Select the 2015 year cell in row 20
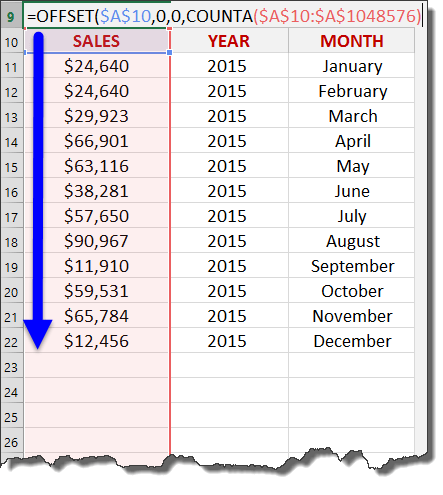 229,291
